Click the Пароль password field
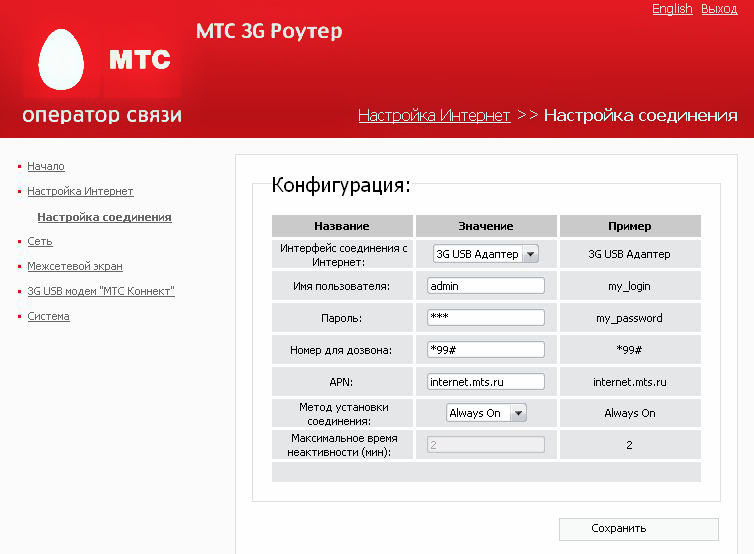754x554 pixels. (486, 317)
